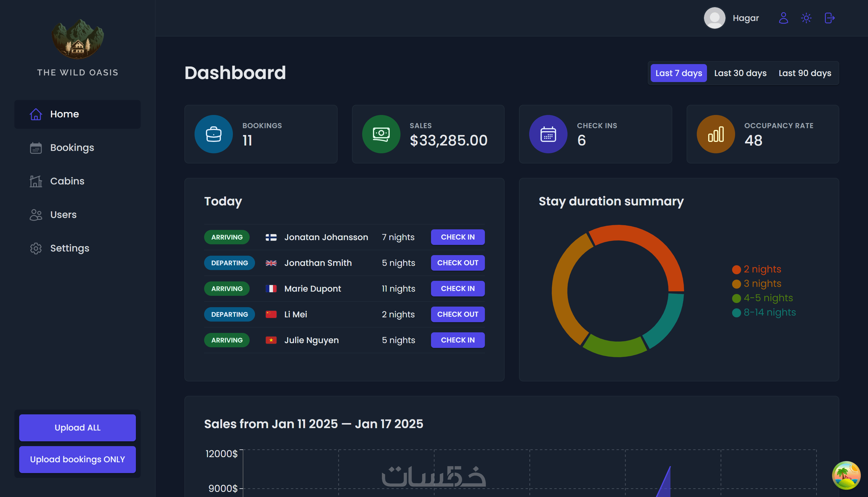Click the floating beach icon at bottom right
This screenshot has width=868, height=497.
[x=846, y=475]
